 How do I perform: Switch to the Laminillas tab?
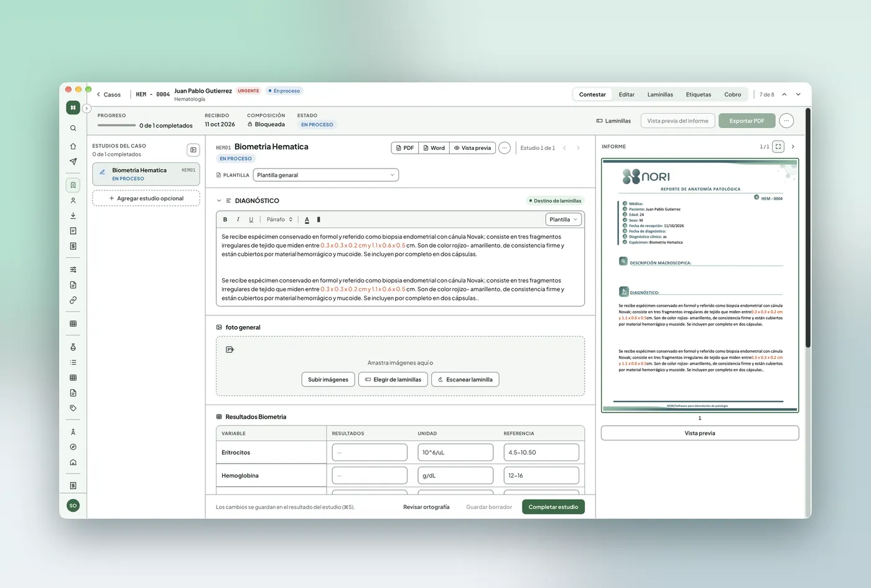tap(660, 95)
